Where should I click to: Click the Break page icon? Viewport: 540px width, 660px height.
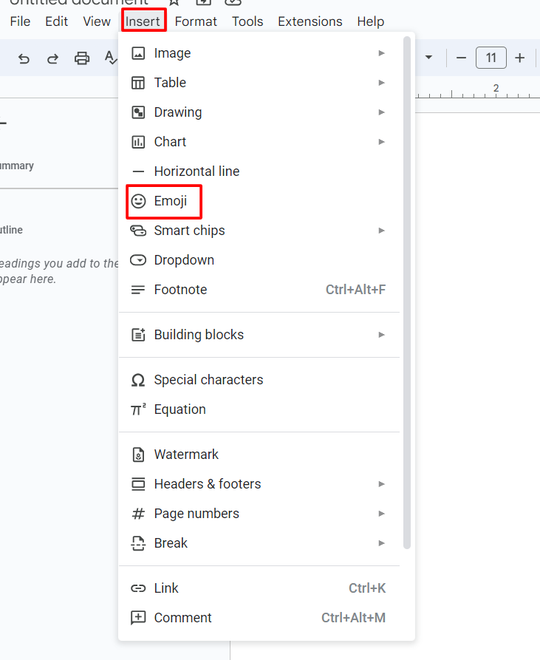click(x=138, y=543)
